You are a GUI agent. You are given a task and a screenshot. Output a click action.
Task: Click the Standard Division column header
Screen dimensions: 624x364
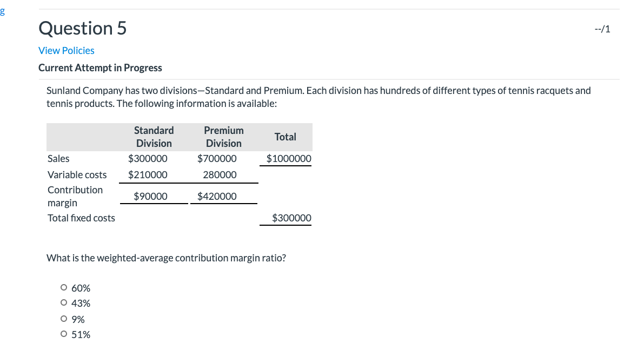[154, 137]
